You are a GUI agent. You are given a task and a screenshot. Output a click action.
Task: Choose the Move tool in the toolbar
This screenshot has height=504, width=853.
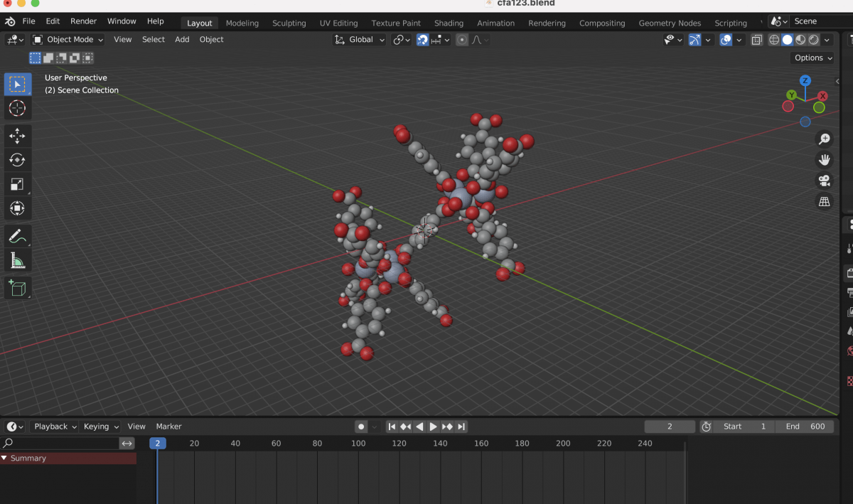[18, 136]
